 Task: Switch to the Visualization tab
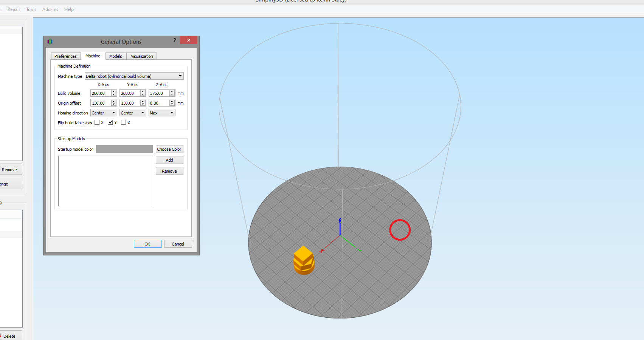click(142, 56)
